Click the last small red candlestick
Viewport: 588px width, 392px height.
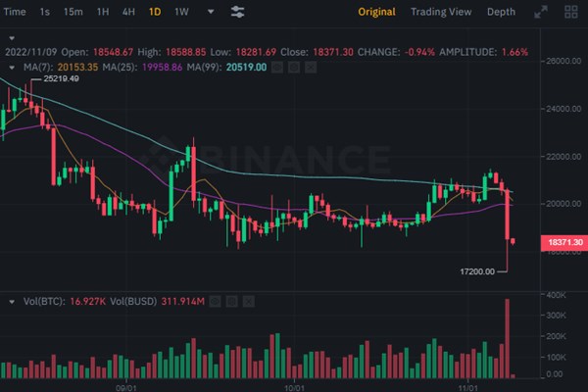click(513, 242)
